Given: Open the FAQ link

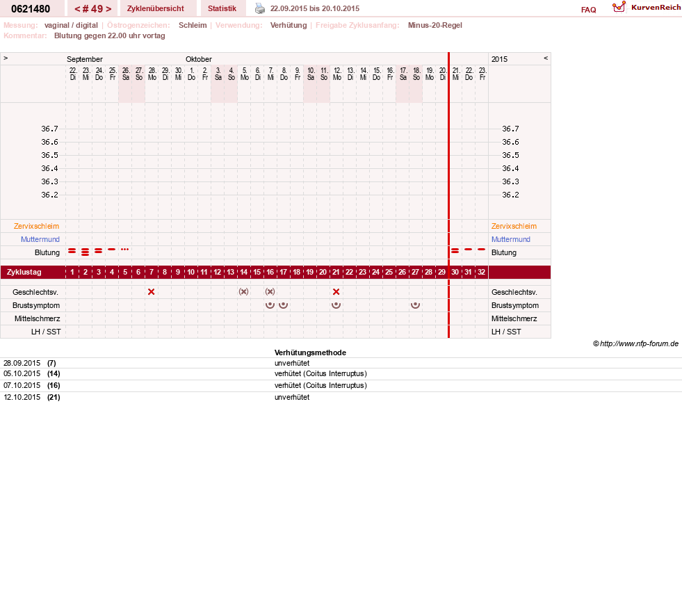Looking at the screenshot, I should click(x=588, y=10).
